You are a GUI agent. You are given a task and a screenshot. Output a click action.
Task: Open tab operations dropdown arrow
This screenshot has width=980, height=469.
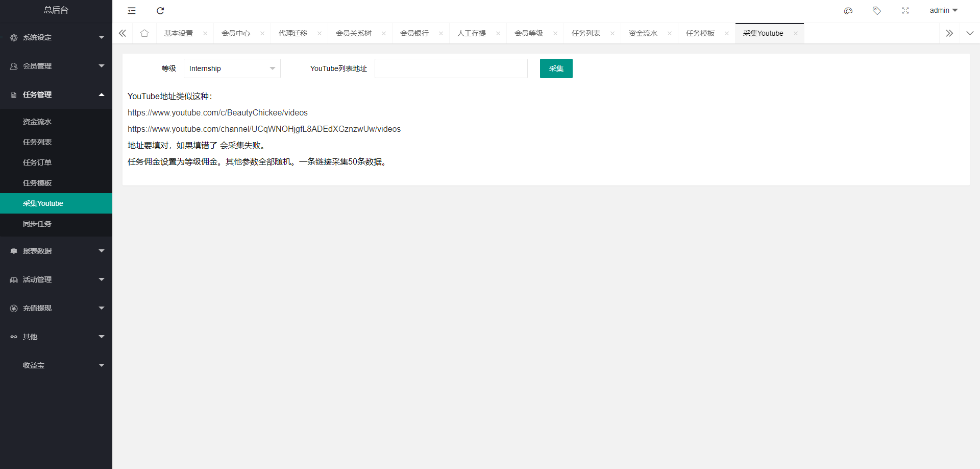pos(970,33)
